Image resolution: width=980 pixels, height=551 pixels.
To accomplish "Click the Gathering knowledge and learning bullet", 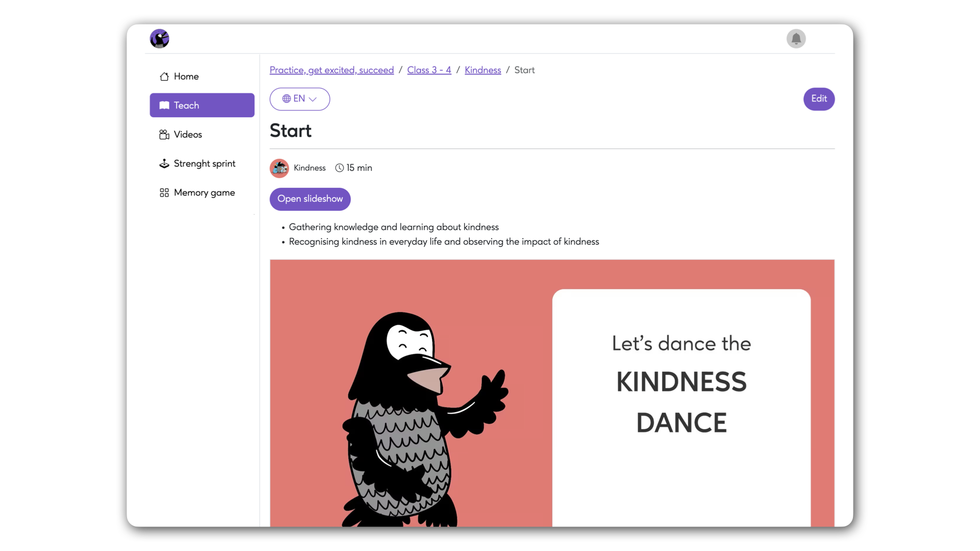I will pyautogui.click(x=394, y=227).
